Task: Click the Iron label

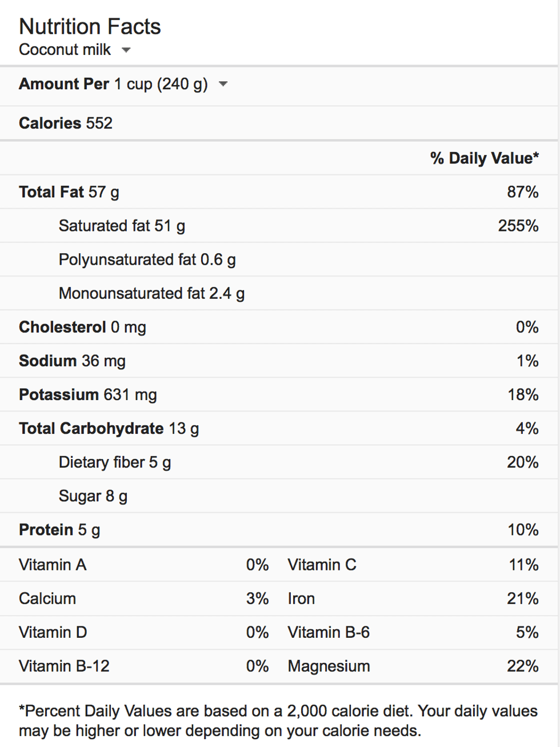Action: pyautogui.click(x=301, y=599)
